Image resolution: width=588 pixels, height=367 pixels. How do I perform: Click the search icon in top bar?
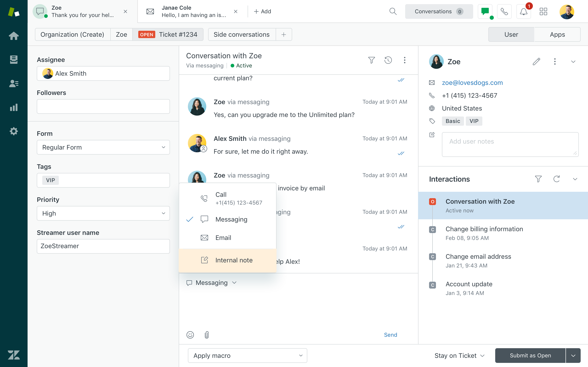pos(393,11)
